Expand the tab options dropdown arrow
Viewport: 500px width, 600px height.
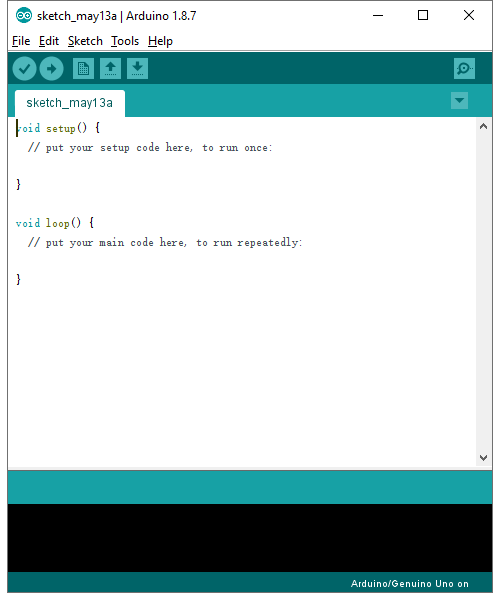459,101
